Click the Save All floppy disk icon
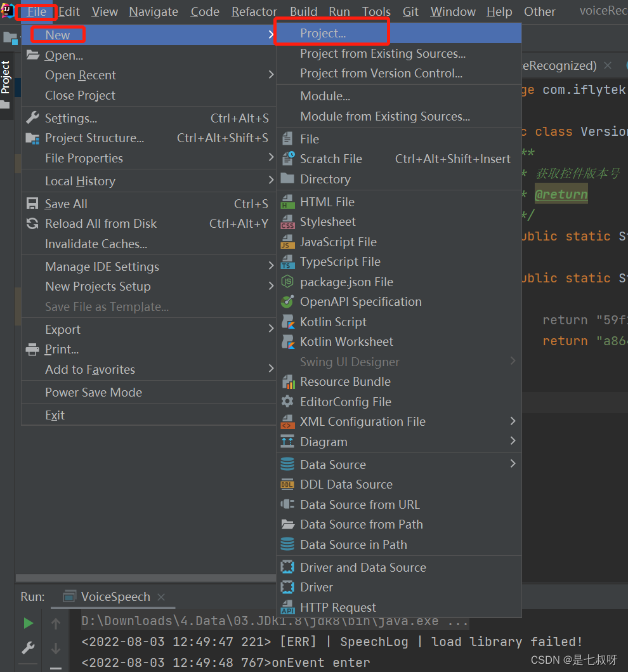 pyautogui.click(x=32, y=204)
